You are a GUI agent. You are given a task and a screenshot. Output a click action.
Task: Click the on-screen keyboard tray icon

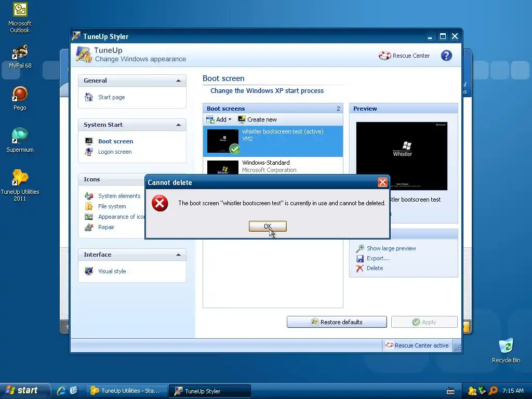(x=450, y=391)
